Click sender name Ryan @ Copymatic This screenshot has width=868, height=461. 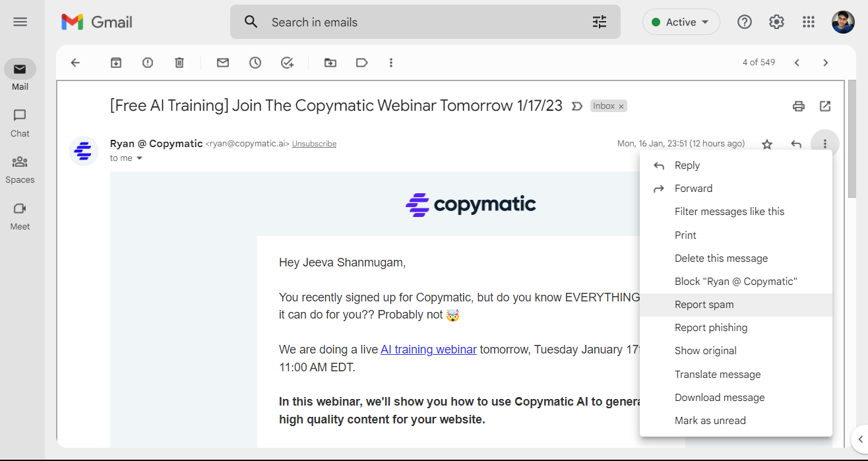156,143
